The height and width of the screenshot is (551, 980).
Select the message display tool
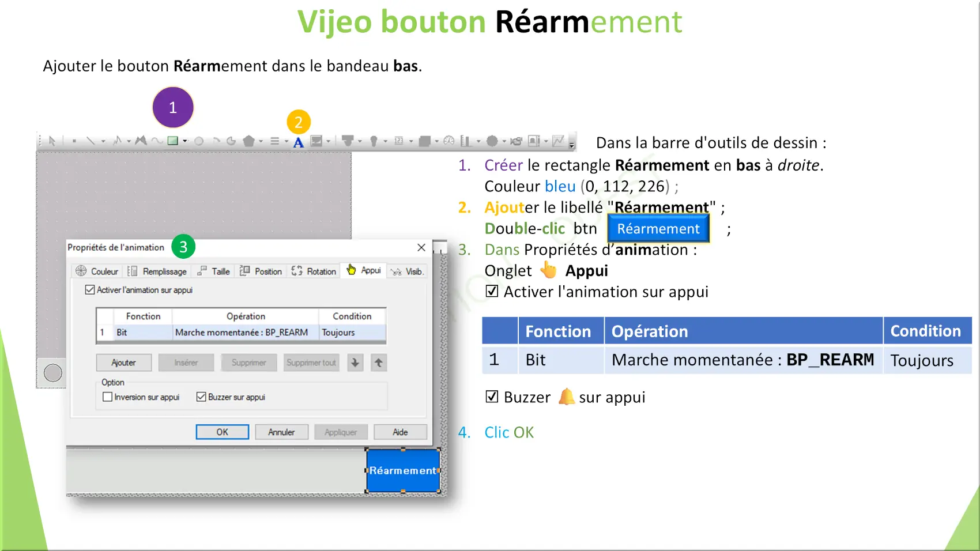click(424, 141)
